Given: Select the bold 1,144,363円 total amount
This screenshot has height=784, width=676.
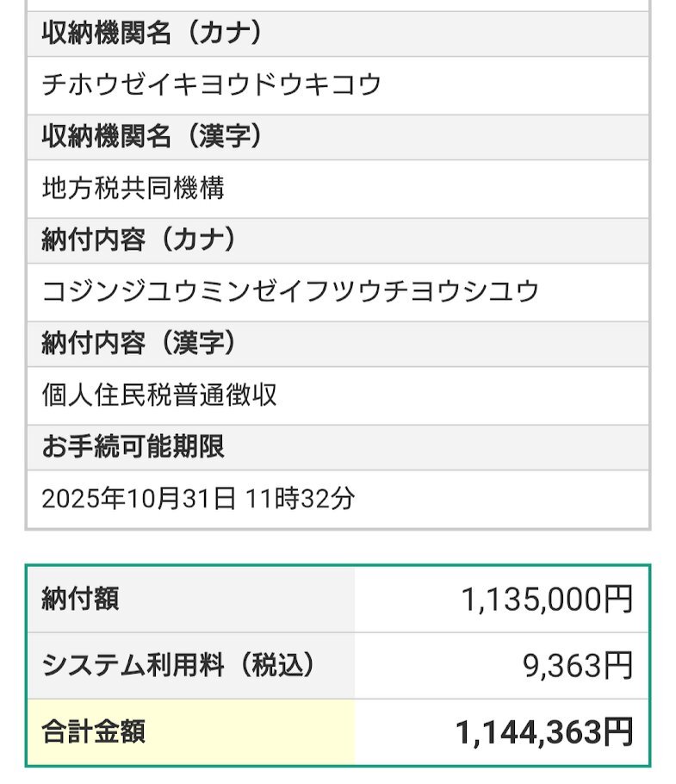Looking at the screenshot, I should (543, 732).
